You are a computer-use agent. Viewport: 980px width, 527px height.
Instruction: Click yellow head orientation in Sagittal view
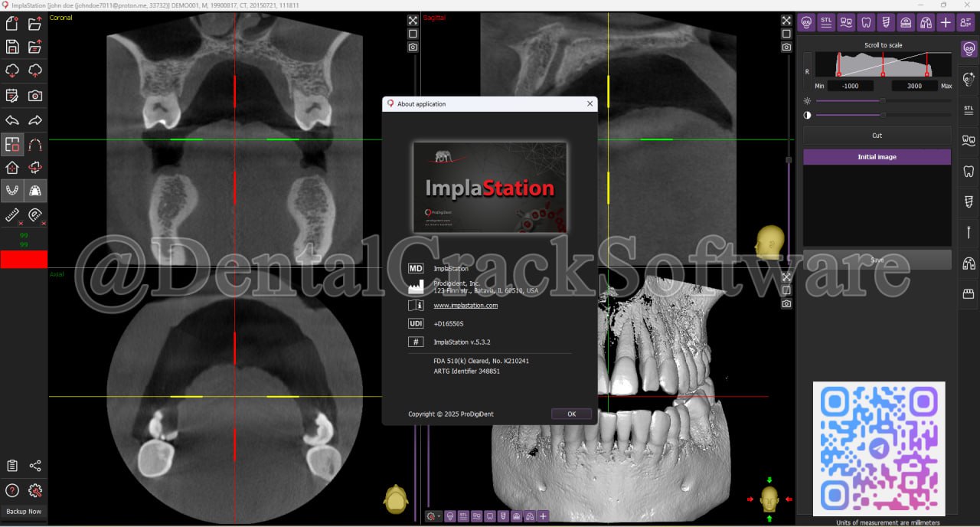pyautogui.click(x=770, y=242)
